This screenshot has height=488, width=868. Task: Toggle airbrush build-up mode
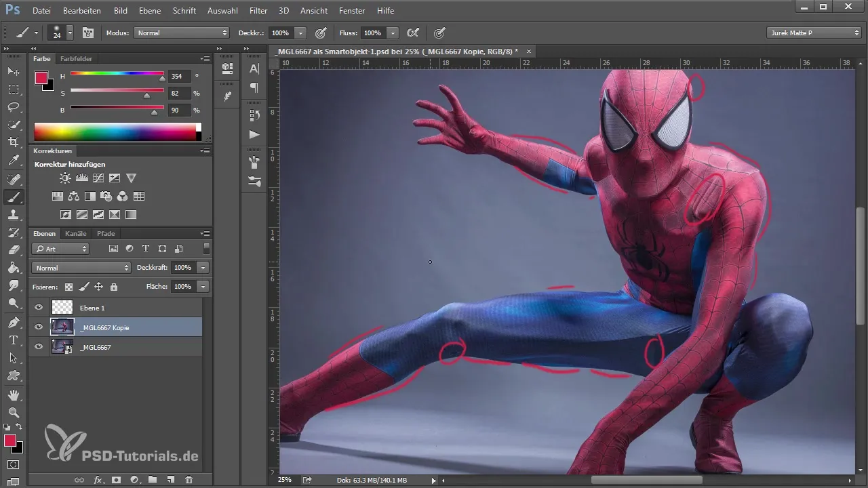pyautogui.click(x=412, y=33)
